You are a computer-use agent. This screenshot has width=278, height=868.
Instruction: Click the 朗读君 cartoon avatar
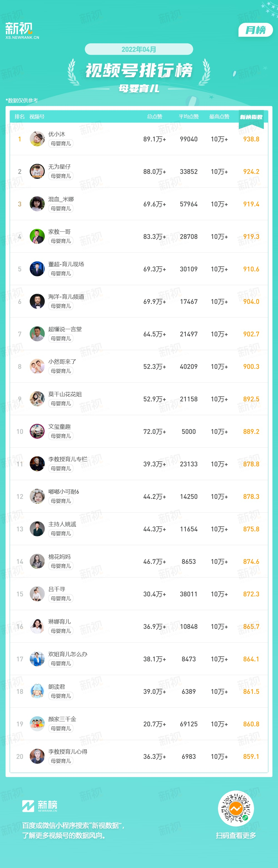(x=37, y=691)
